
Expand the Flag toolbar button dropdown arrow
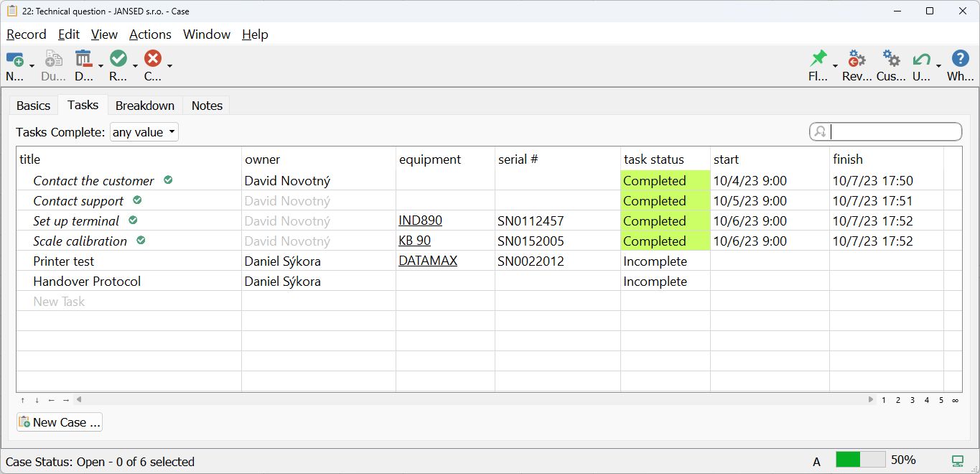(835, 66)
